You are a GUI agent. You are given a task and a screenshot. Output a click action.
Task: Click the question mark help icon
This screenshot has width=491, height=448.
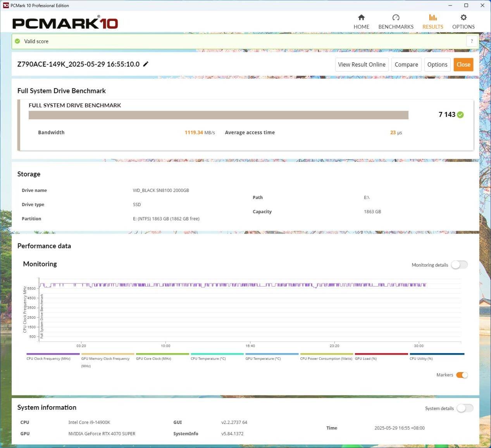pos(471,41)
